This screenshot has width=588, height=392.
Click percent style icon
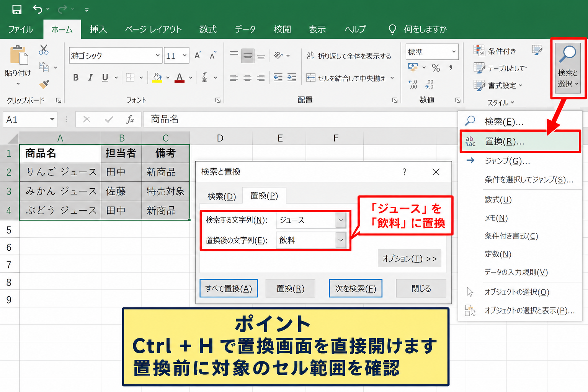tap(436, 68)
